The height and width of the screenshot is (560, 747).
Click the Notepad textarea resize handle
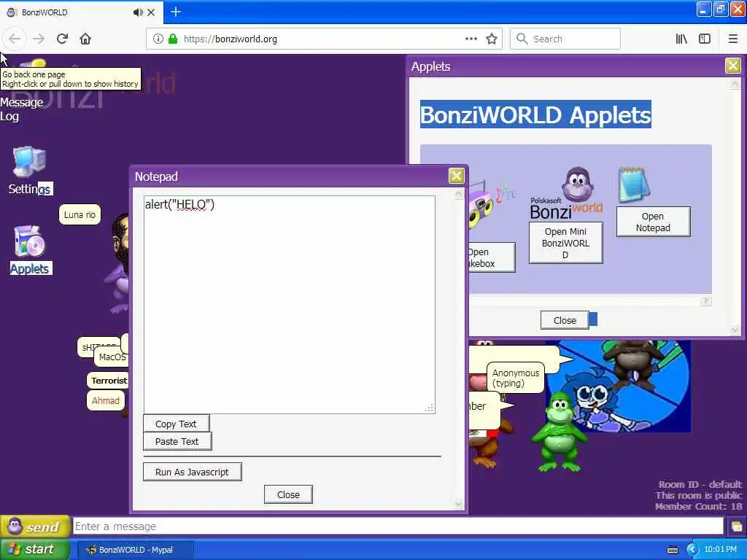429,408
